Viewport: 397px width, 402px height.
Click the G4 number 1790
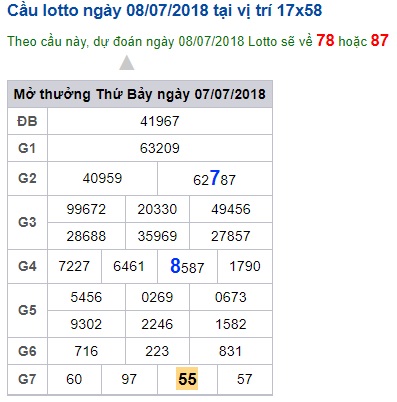pyautogui.click(x=245, y=266)
